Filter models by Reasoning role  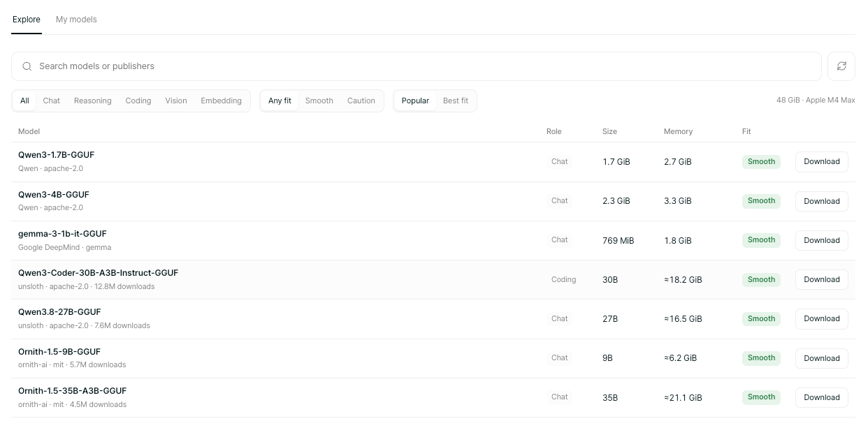(x=93, y=101)
